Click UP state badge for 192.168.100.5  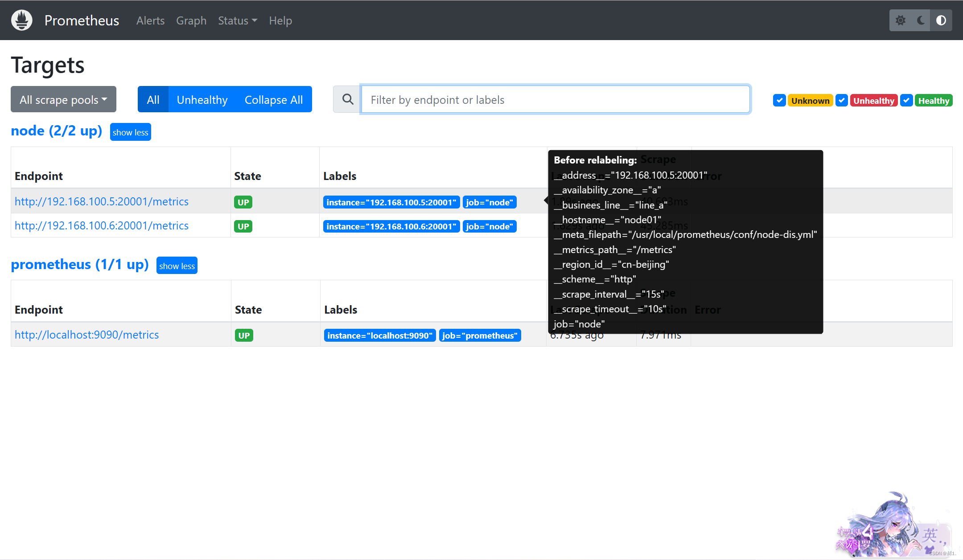pos(243,202)
